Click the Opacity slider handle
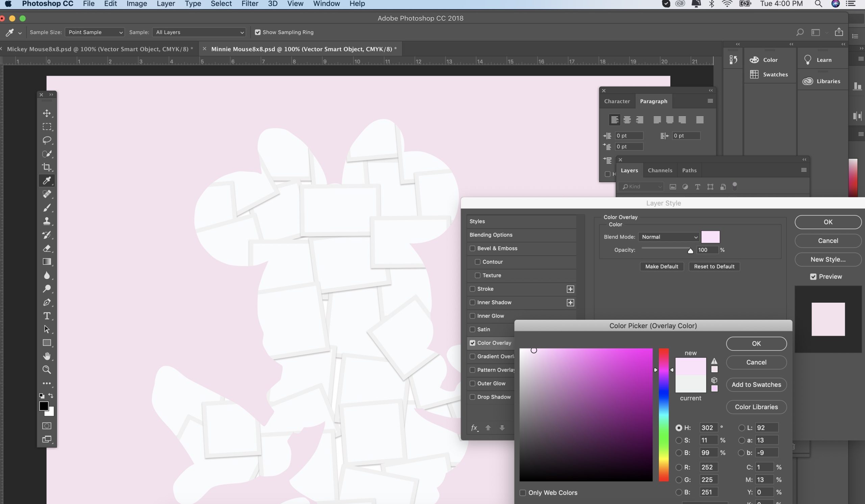Screen dimensions: 865x504 pos(690,251)
